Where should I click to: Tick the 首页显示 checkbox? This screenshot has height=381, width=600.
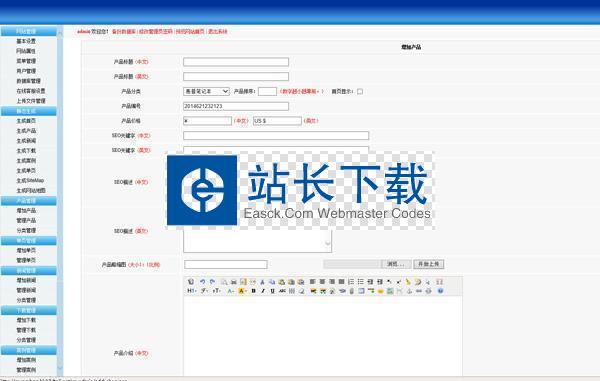(360, 91)
